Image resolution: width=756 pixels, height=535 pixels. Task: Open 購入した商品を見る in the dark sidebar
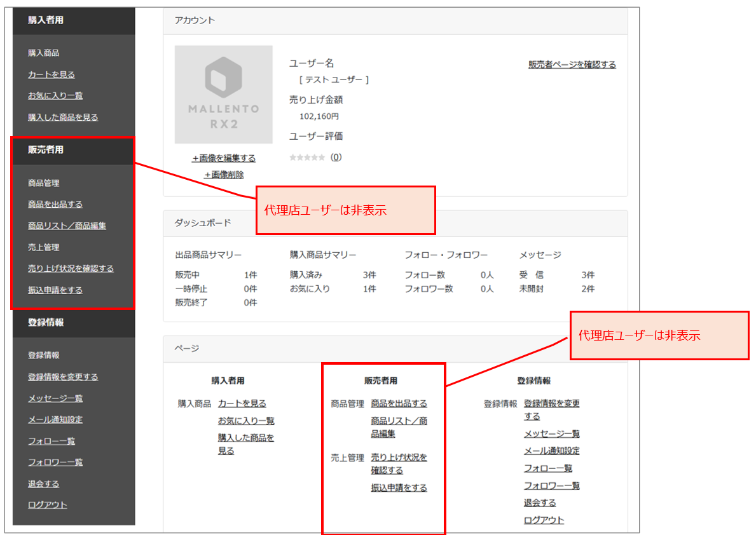63,118
